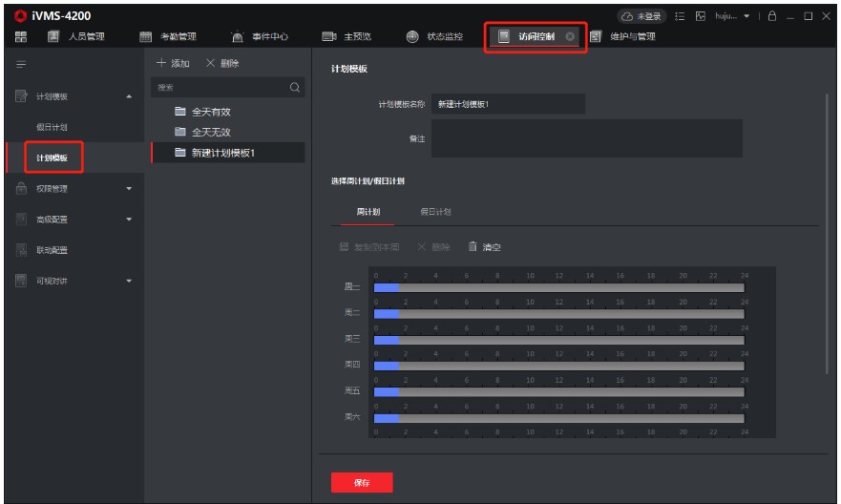Viewport: 841px width, 504px height.
Task: Open the user account dropdown arrow
Action: (746, 16)
